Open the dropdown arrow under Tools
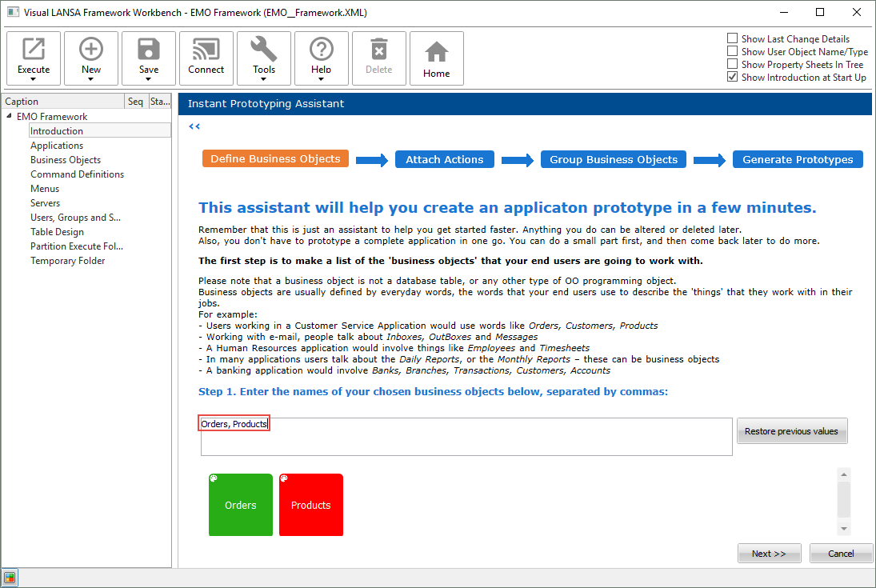876x588 pixels. tap(263, 79)
